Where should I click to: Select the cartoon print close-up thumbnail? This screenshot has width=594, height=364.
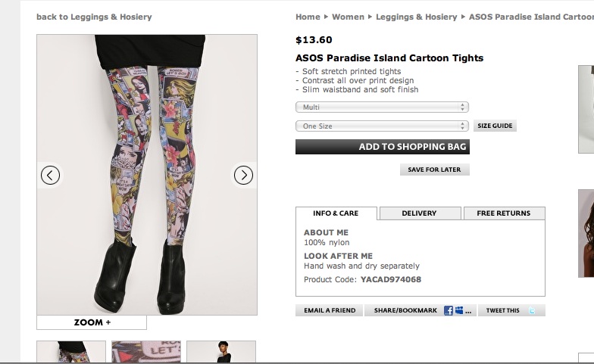point(146,352)
